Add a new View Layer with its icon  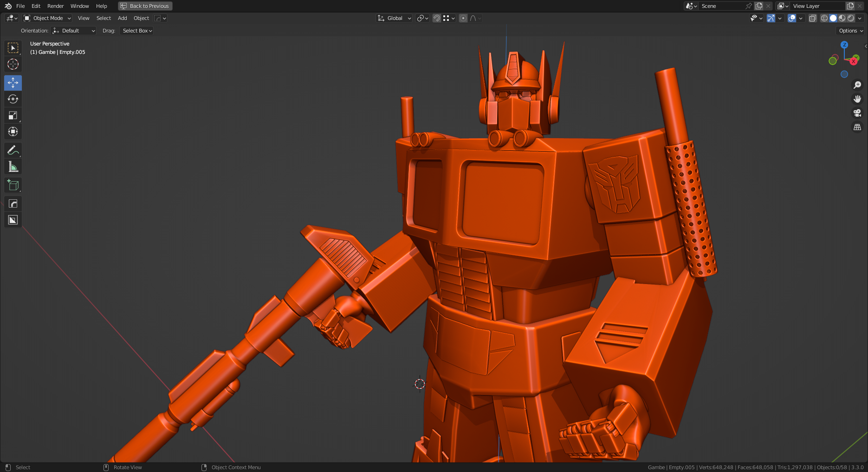[850, 6]
